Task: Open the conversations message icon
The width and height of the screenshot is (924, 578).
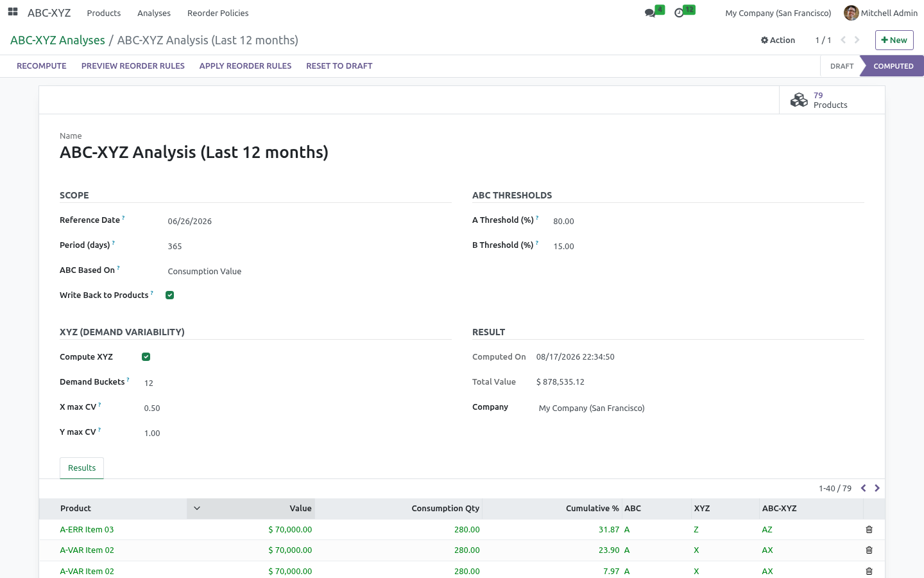Action: (x=651, y=13)
